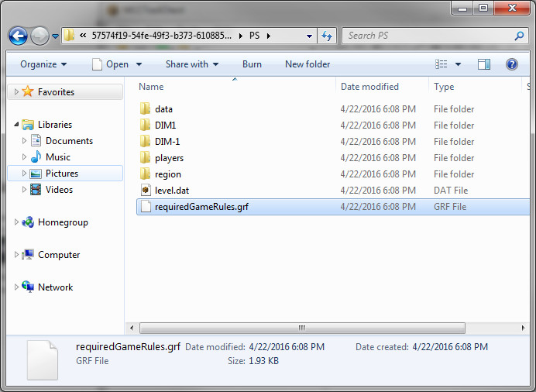Expand the Videos library node
The height and width of the screenshot is (392, 536).
pyautogui.click(x=24, y=189)
